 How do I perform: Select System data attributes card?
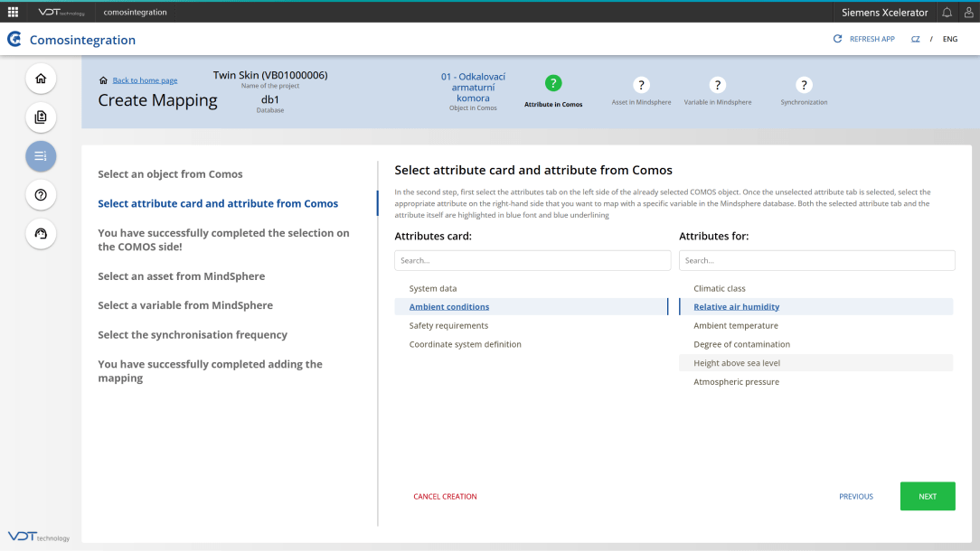click(433, 289)
